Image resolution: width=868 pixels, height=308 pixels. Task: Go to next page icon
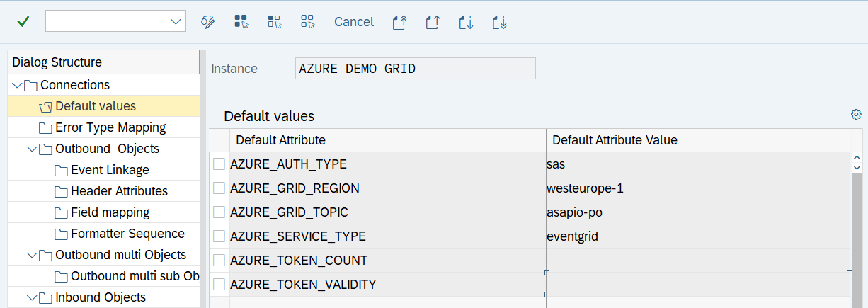466,22
